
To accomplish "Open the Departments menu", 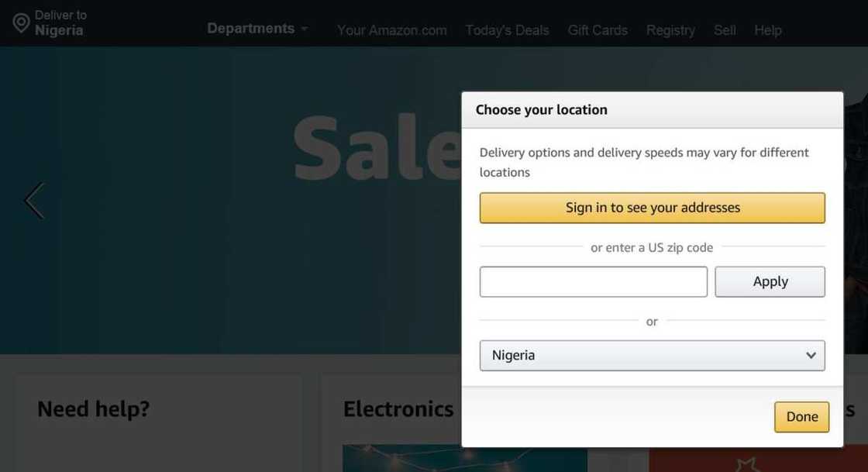I will 250,27.
